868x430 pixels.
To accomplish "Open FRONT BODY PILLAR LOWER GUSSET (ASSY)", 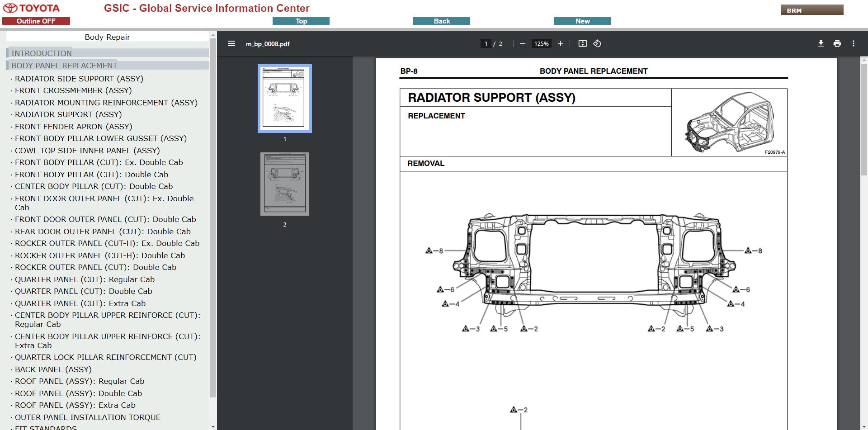I will click(101, 138).
